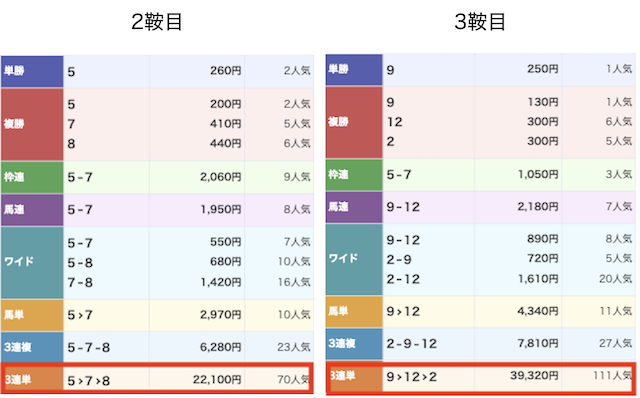Click the 2,970円 payout value
This screenshot has width=640, height=398.
coord(220,315)
